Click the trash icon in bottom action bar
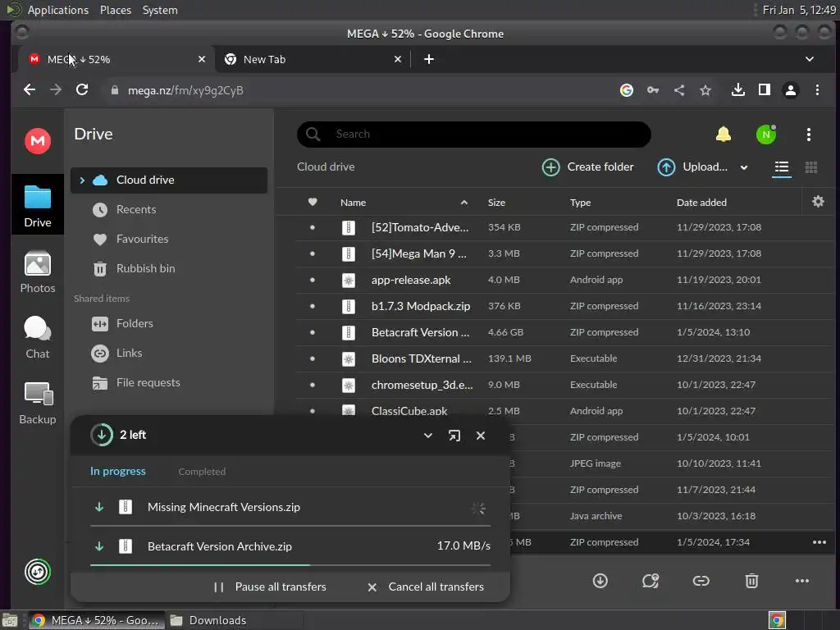 point(751,581)
